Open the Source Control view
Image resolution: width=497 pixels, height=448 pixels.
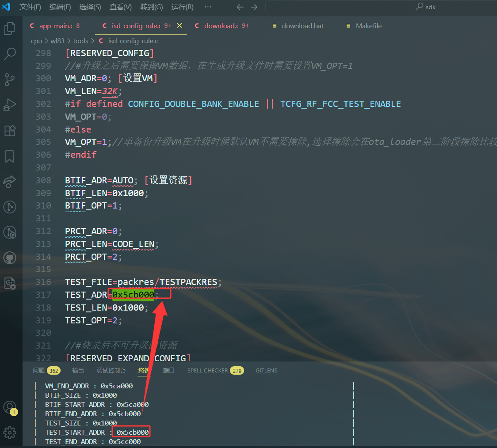(x=10, y=80)
